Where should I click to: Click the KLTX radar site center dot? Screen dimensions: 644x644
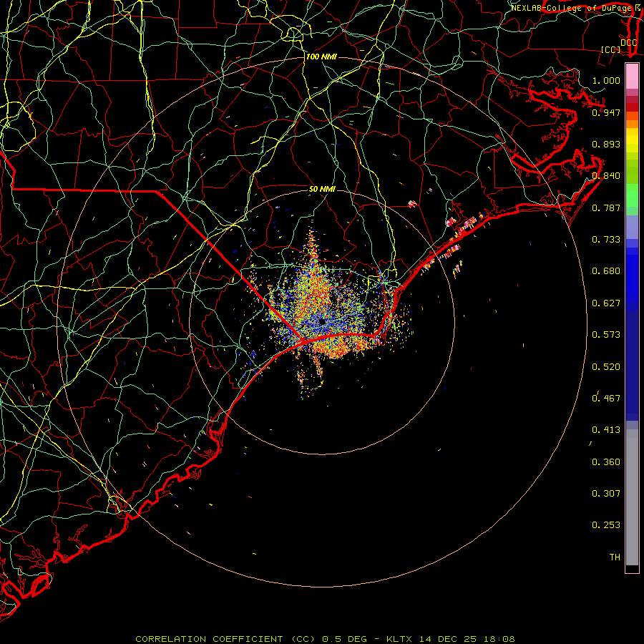point(322,322)
